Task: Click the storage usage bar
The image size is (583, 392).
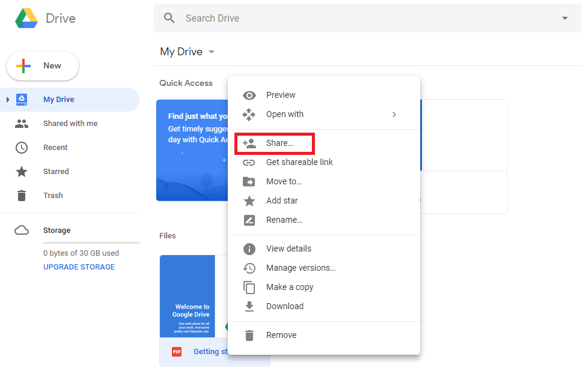Action: (91, 243)
